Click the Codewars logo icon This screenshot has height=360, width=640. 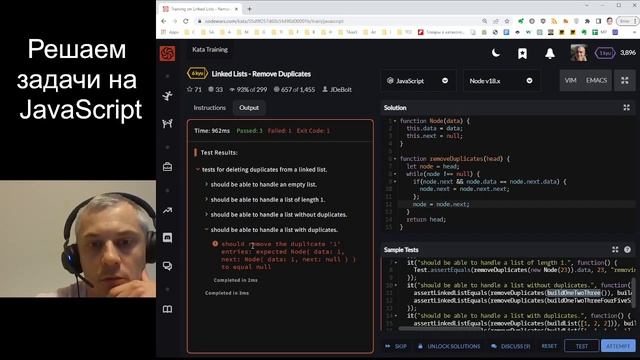167,53
